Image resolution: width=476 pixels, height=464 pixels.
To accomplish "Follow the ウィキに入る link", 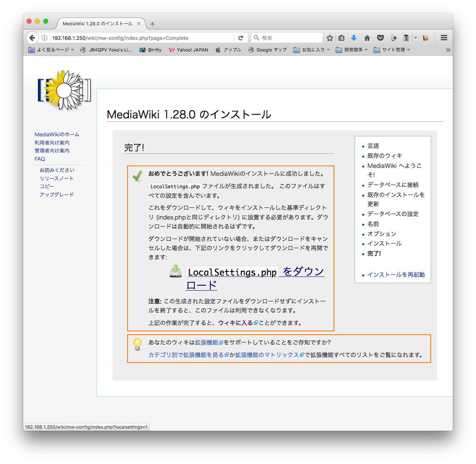I will 236,323.
